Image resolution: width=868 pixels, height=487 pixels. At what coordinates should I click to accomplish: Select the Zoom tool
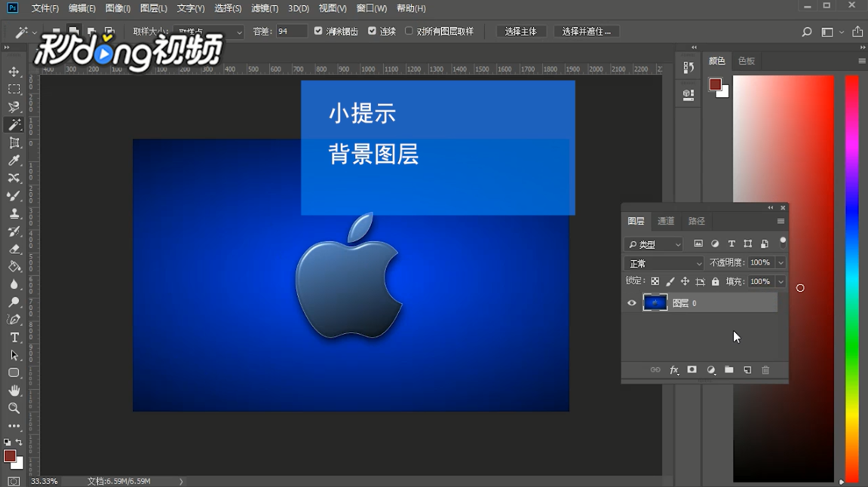14,409
